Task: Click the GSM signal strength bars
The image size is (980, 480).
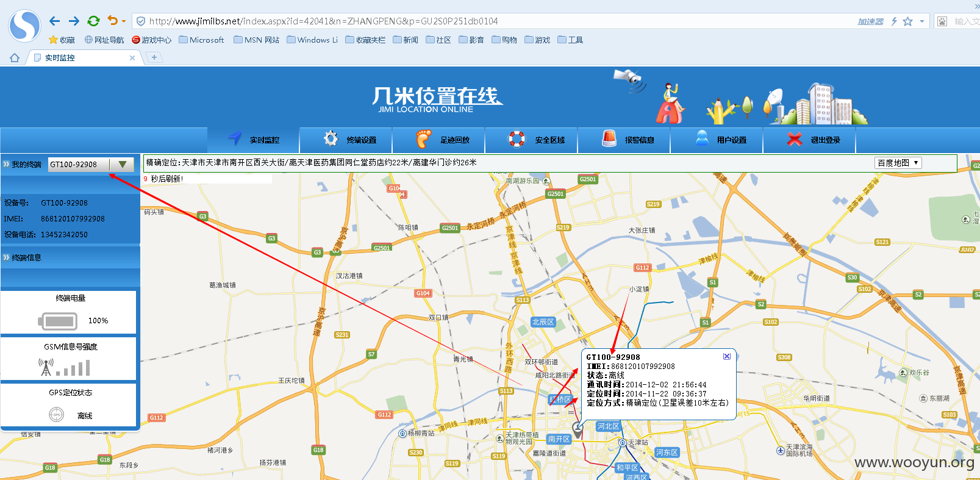Action: click(73, 368)
